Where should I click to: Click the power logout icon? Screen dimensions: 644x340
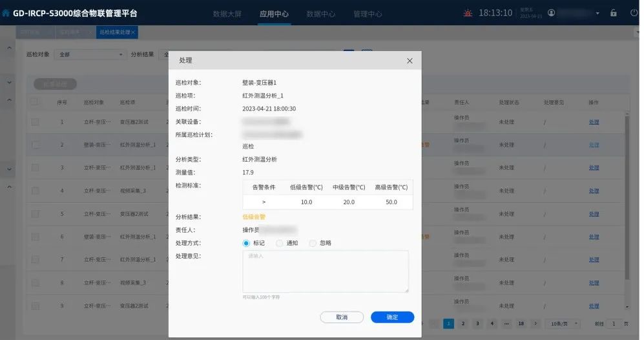[634, 13]
